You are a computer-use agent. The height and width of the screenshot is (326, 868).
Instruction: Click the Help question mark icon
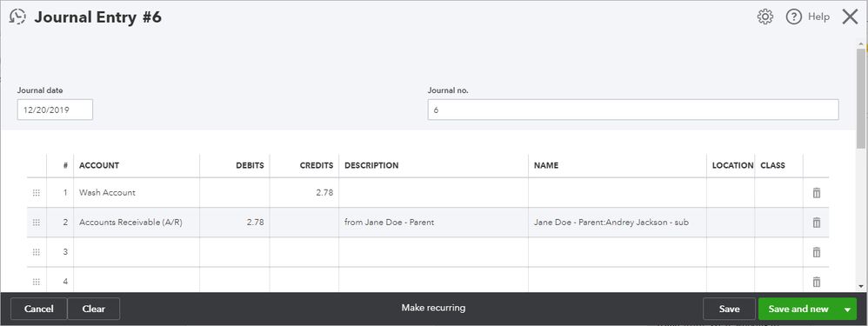pyautogui.click(x=794, y=17)
